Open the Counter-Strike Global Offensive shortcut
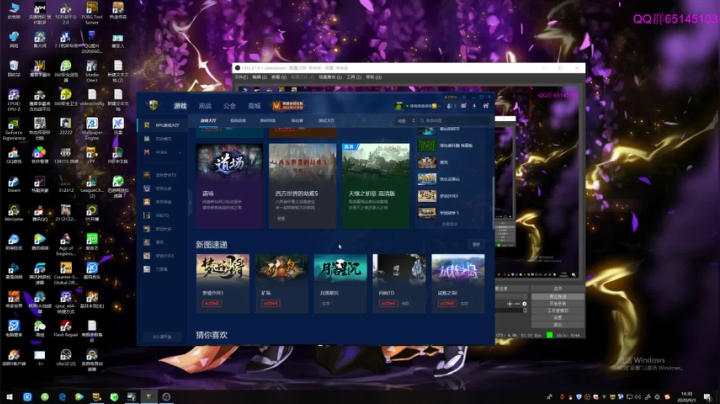 pyautogui.click(x=66, y=273)
